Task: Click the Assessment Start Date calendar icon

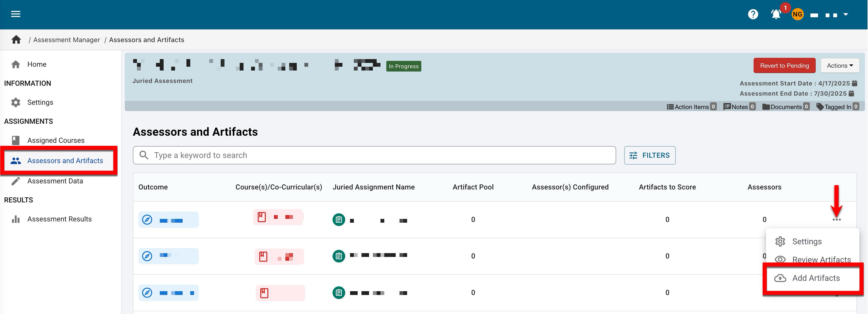Action: point(855,83)
